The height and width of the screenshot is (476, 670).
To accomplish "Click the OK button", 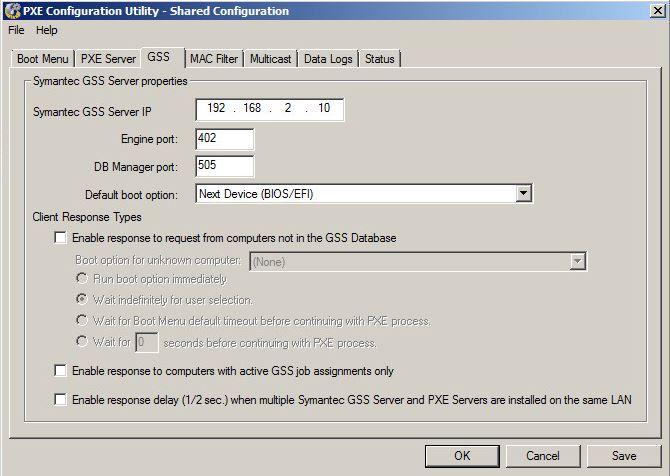I will [462, 456].
